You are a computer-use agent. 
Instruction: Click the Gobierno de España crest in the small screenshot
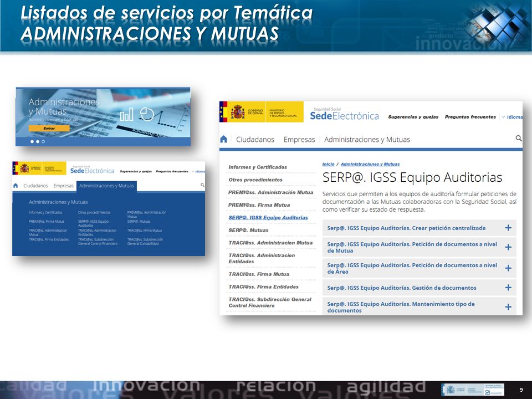click(24, 168)
